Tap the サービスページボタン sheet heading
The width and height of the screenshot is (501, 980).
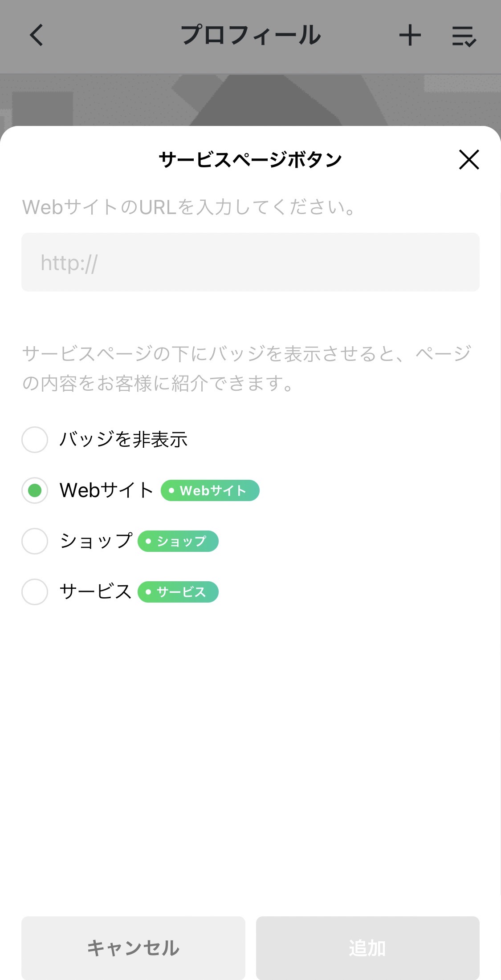(x=250, y=159)
